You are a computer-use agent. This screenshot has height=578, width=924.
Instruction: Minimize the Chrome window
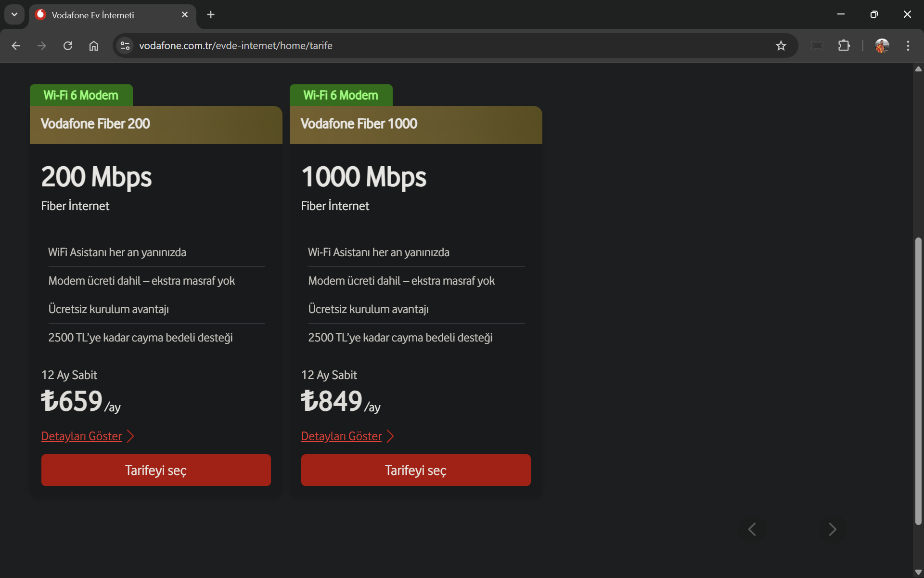[x=841, y=14]
